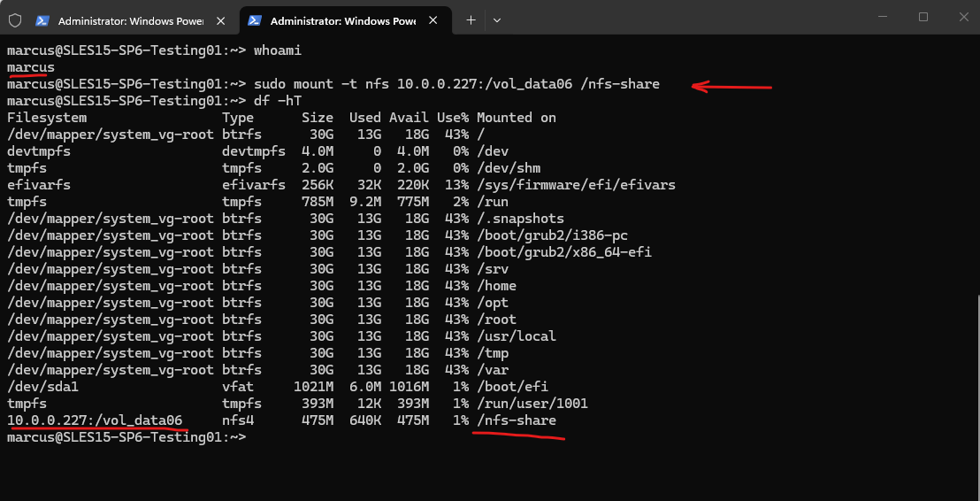980x501 pixels.
Task: Close the first inactive PowerShell tab
Action: [221, 20]
